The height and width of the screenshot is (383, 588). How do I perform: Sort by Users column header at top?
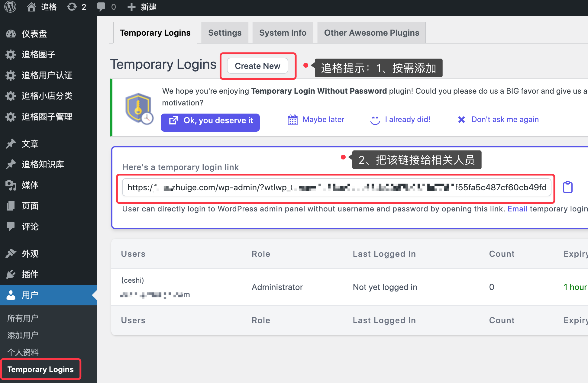click(x=133, y=254)
